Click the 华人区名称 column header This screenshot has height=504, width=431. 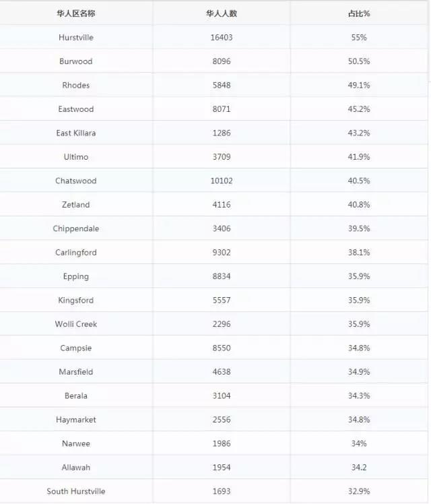coord(76,13)
